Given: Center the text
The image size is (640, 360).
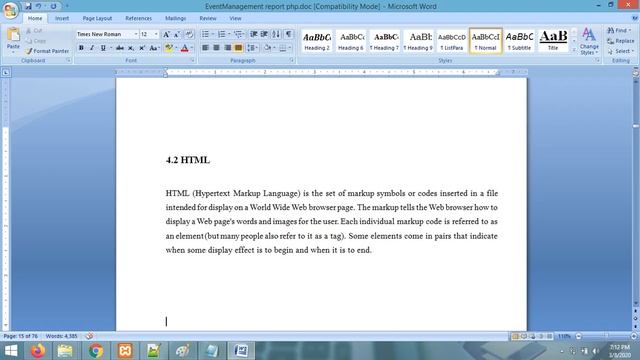Looking at the screenshot, I should pos(216,48).
